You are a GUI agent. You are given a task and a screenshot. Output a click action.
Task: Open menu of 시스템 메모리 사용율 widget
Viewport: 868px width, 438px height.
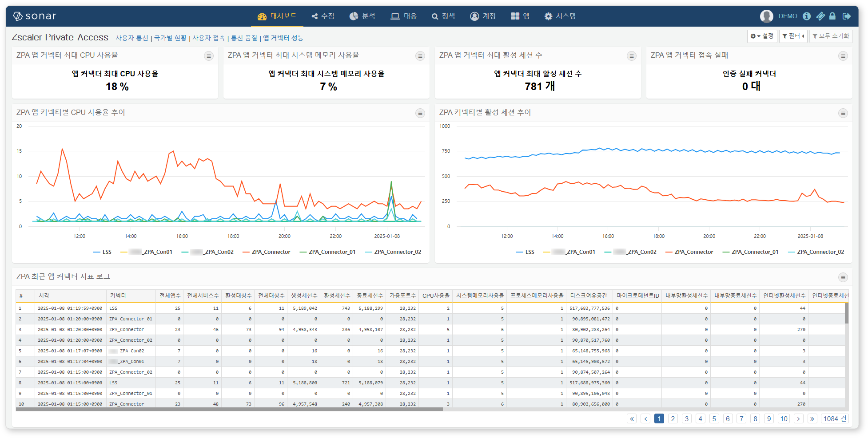point(420,56)
